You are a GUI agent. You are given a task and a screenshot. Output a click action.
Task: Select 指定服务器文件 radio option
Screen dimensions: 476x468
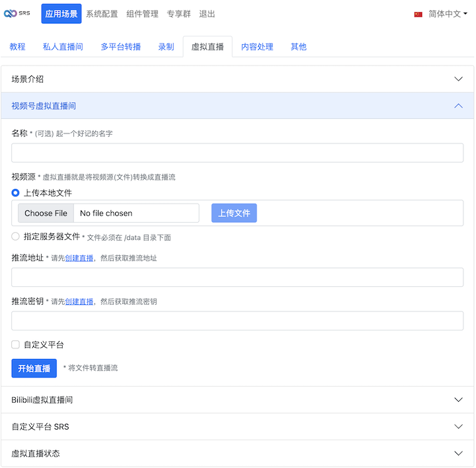16,237
